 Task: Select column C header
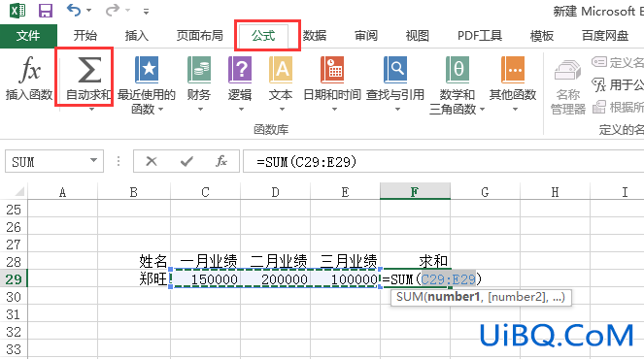tap(205, 192)
